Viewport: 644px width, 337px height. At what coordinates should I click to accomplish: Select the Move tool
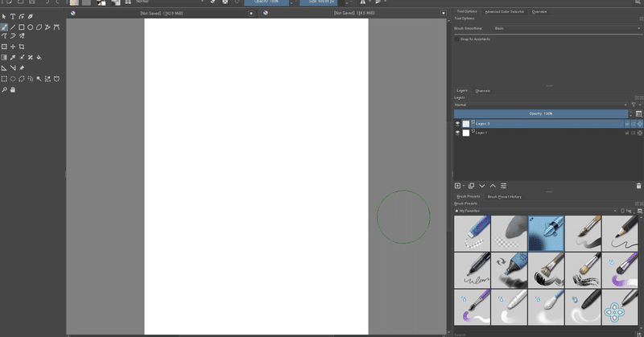click(x=13, y=47)
